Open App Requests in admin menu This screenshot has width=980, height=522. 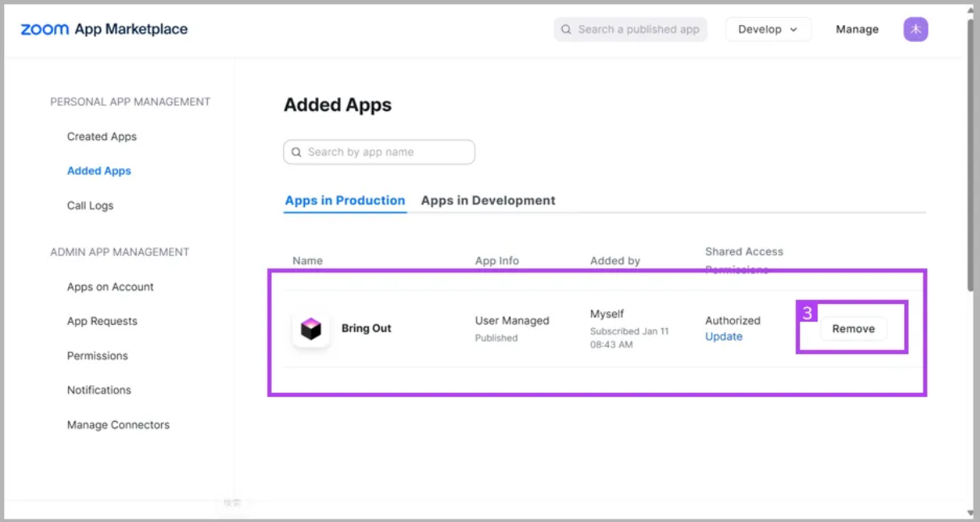click(102, 321)
